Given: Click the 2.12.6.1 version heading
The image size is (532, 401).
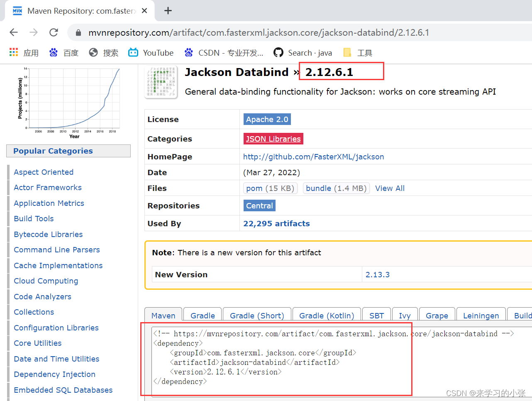Looking at the screenshot, I should coord(329,72).
